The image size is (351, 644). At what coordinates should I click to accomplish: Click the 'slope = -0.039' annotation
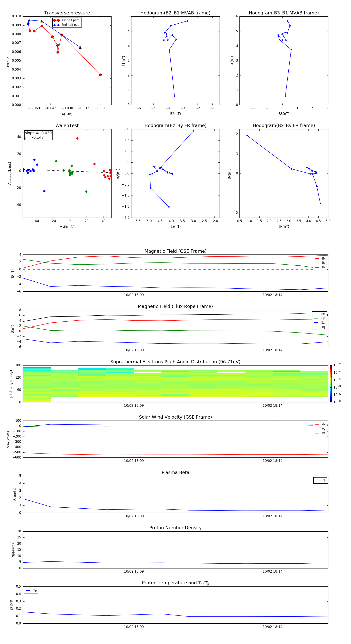pyautogui.click(x=38, y=133)
